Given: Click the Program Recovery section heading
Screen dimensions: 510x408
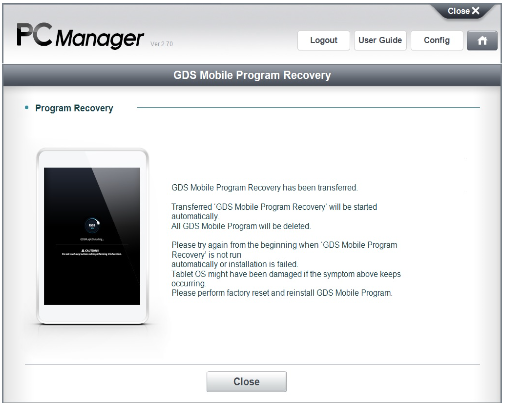Looking at the screenshot, I should click(74, 108).
